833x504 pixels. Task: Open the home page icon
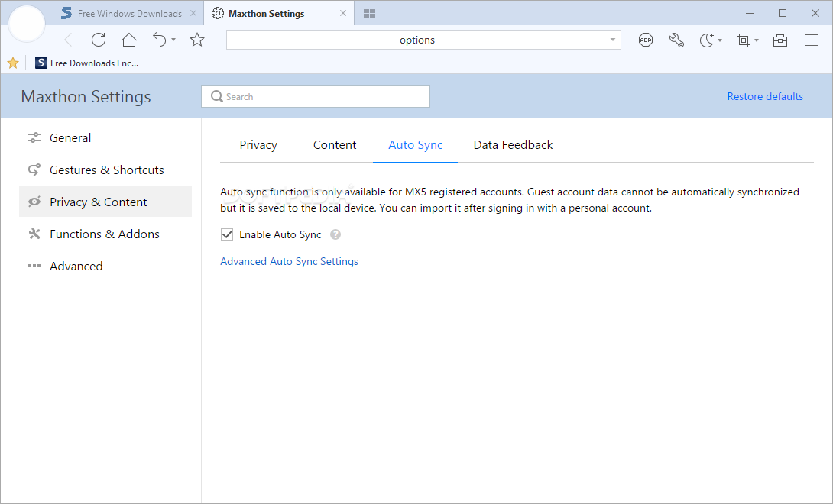pos(129,40)
